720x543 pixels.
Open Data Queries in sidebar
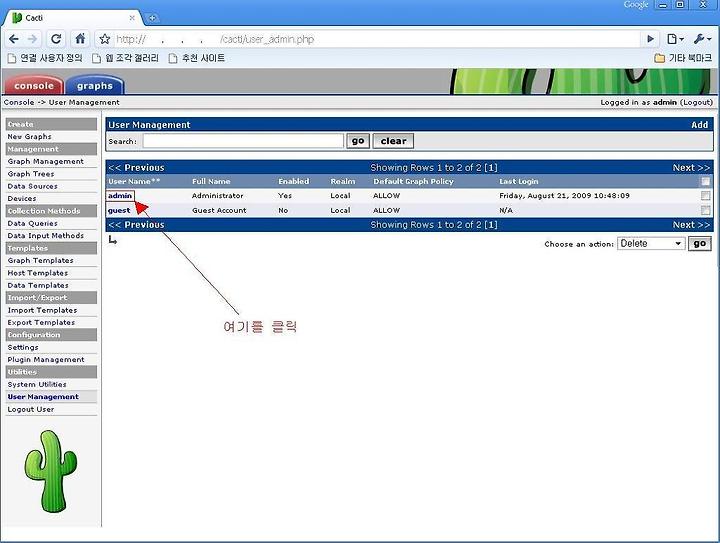[x=32, y=224]
